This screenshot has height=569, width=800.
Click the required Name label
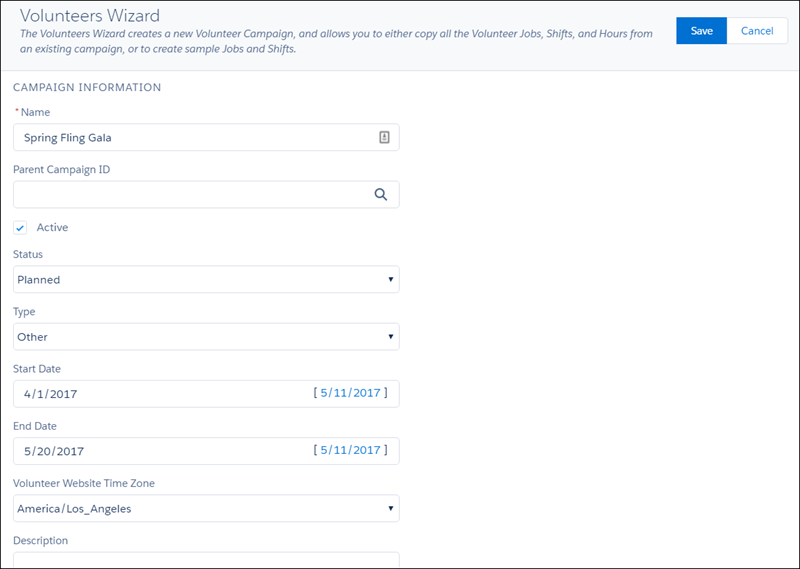click(x=33, y=112)
